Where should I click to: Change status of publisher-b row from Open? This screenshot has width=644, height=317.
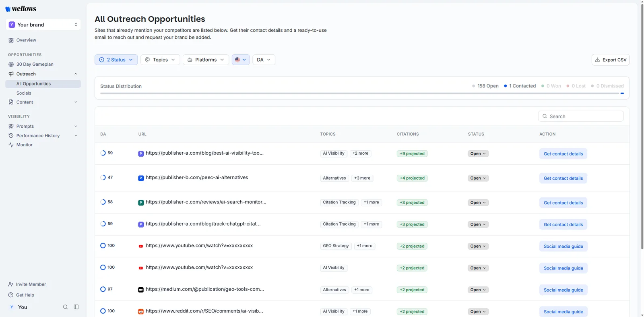tap(478, 178)
